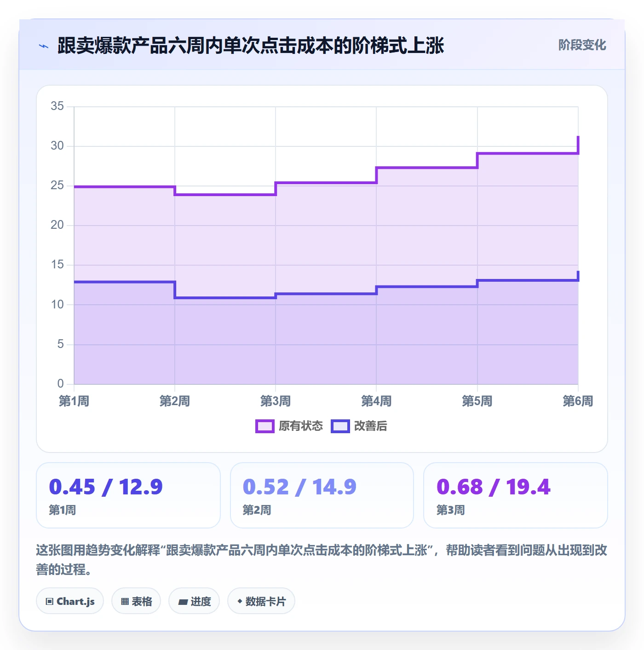This screenshot has height=650, width=644.
Task: Toggle the 改善后 legend swatch
Action: pyautogui.click(x=340, y=426)
